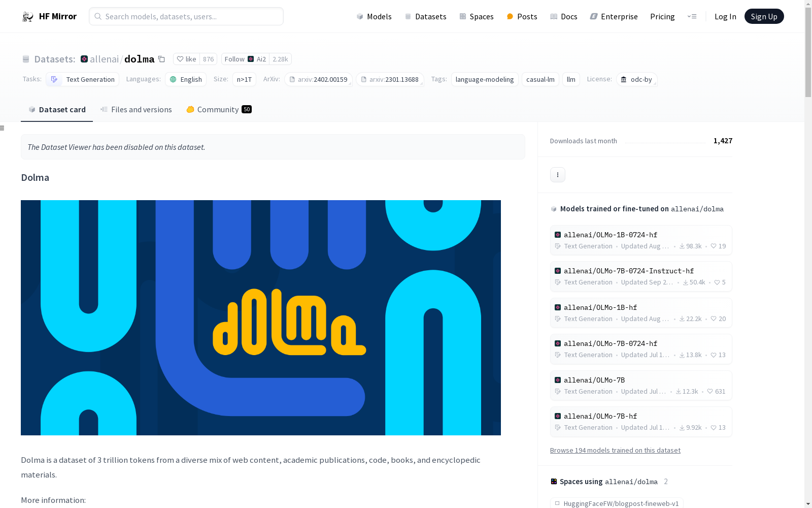Click the Community badge count 50
The image size is (812, 508).
(x=247, y=109)
